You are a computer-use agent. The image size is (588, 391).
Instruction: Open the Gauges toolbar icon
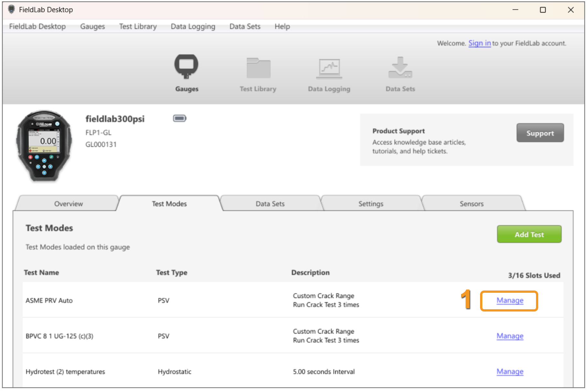click(x=186, y=67)
